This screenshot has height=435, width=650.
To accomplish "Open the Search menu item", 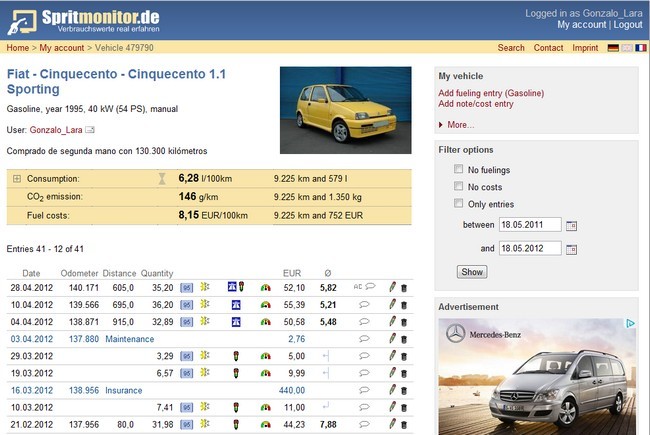I will [x=511, y=47].
